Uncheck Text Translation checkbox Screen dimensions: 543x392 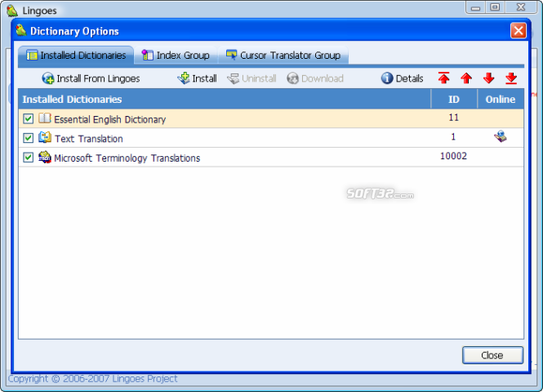click(x=28, y=138)
